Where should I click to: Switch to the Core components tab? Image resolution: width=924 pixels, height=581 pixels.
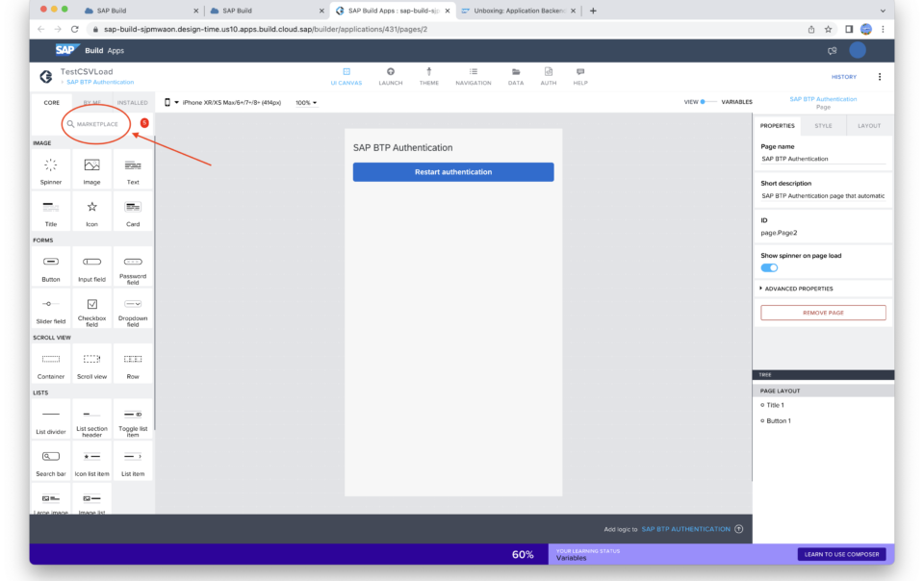pyautogui.click(x=52, y=102)
